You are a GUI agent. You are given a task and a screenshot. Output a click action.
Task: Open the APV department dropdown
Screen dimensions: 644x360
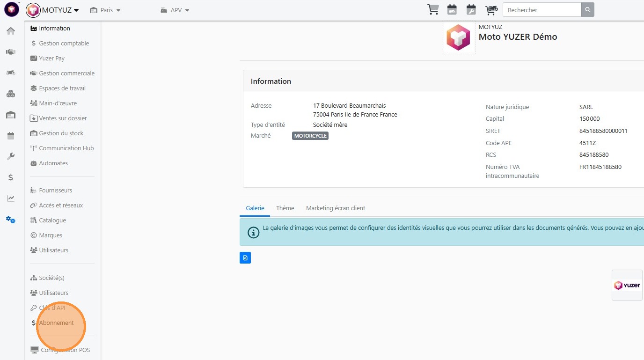tap(175, 10)
